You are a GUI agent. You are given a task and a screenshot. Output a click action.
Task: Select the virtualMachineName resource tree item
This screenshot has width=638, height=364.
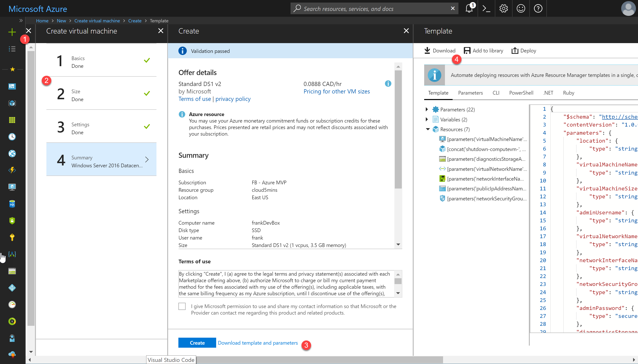click(x=483, y=139)
